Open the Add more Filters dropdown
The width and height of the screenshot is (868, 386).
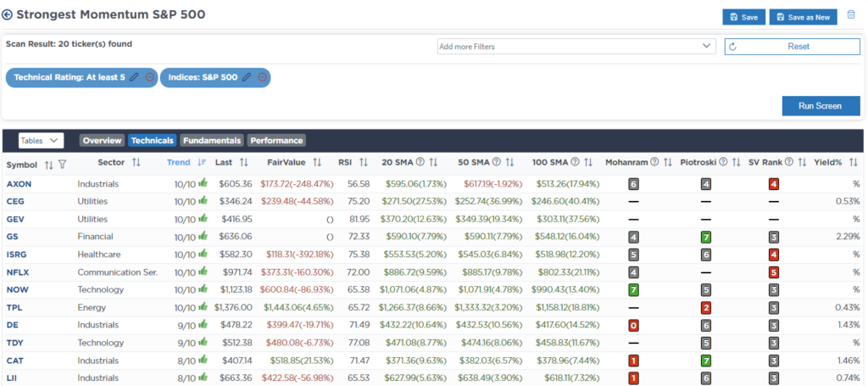[x=576, y=47]
